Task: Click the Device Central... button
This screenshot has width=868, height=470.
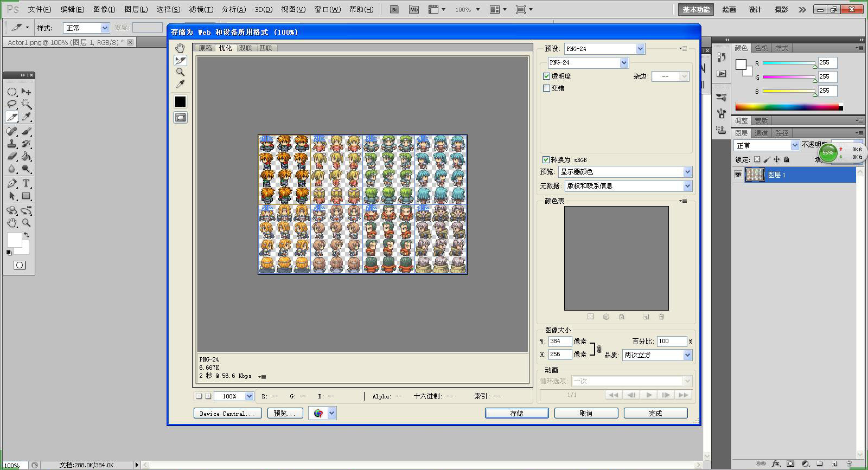Action: coord(227,413)
